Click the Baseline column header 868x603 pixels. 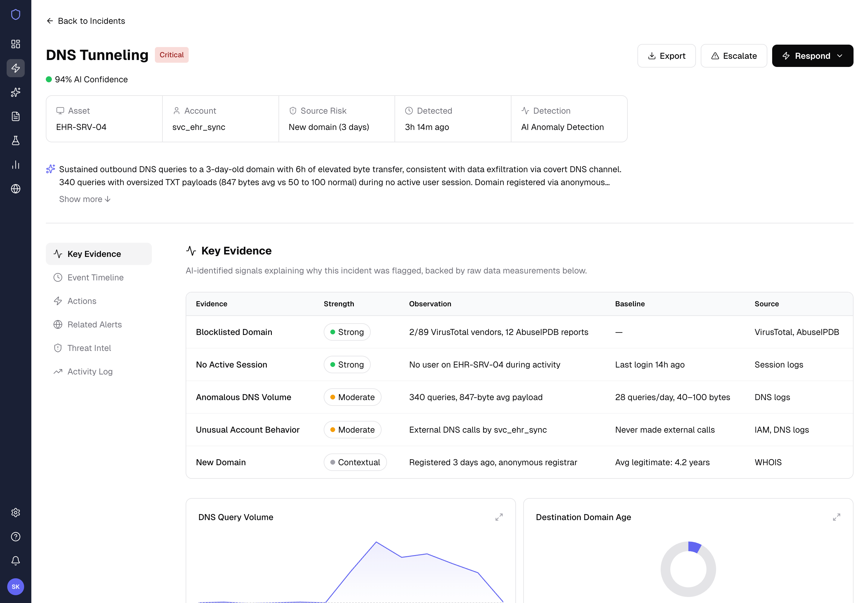click(630, 304)
